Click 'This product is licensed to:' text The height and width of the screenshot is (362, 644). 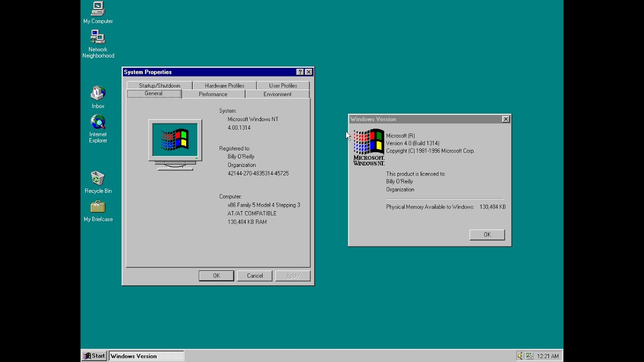pyautogui.click(x=416, y=174)
